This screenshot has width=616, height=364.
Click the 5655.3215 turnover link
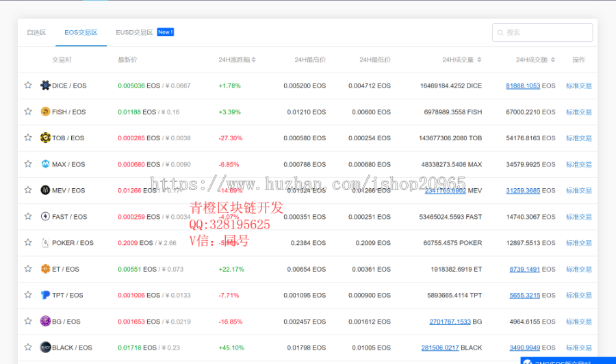tap(524, 295)
